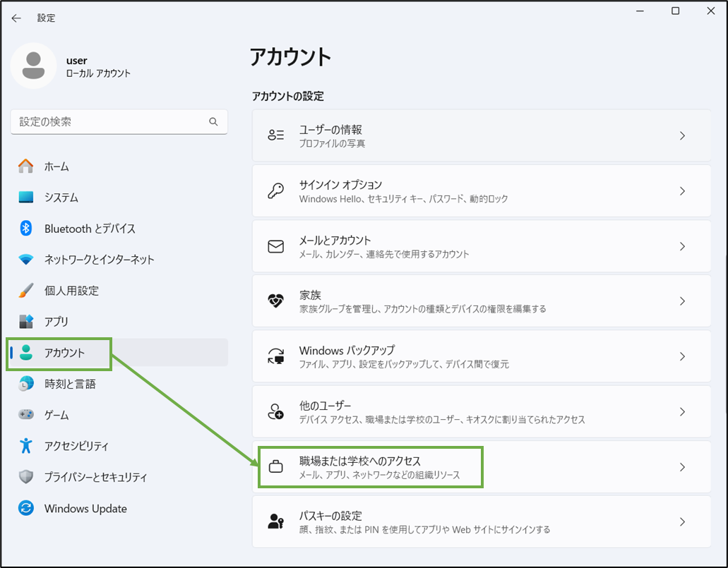The height and width of the screenshot is (568, 728).
Task: Open 他のユーザー settings
Action: (x=482, y=411)
